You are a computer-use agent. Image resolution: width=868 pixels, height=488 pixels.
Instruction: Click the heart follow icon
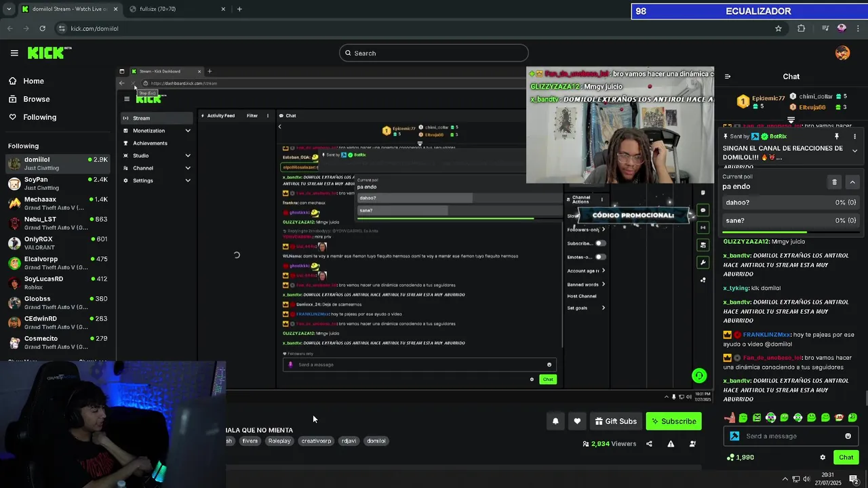point(577,421)
